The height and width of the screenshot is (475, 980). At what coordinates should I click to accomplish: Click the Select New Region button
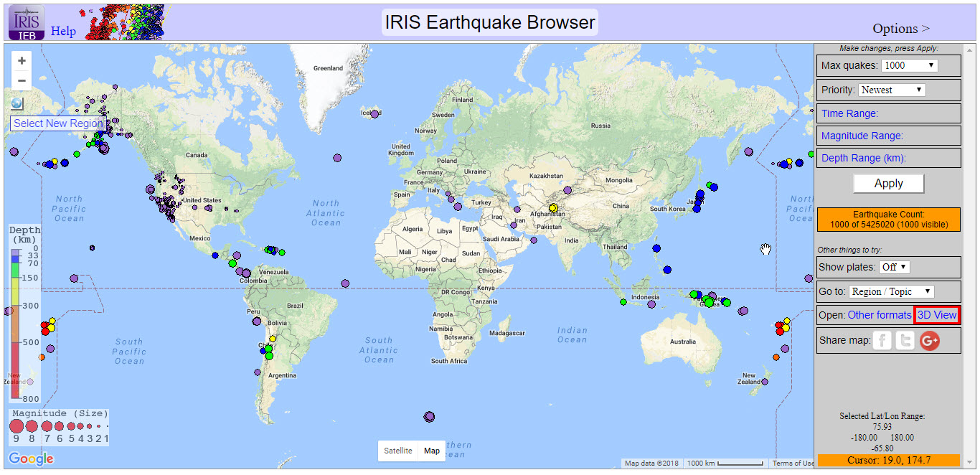pos(58,123)
